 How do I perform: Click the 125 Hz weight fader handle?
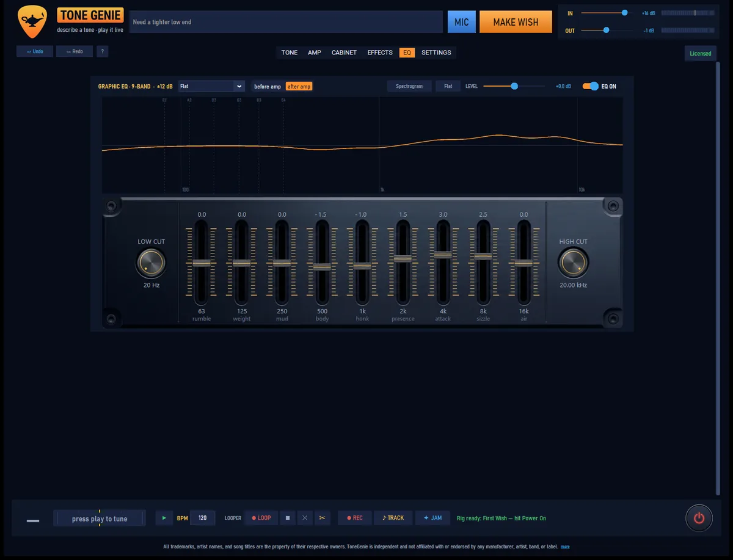point(242,263)
